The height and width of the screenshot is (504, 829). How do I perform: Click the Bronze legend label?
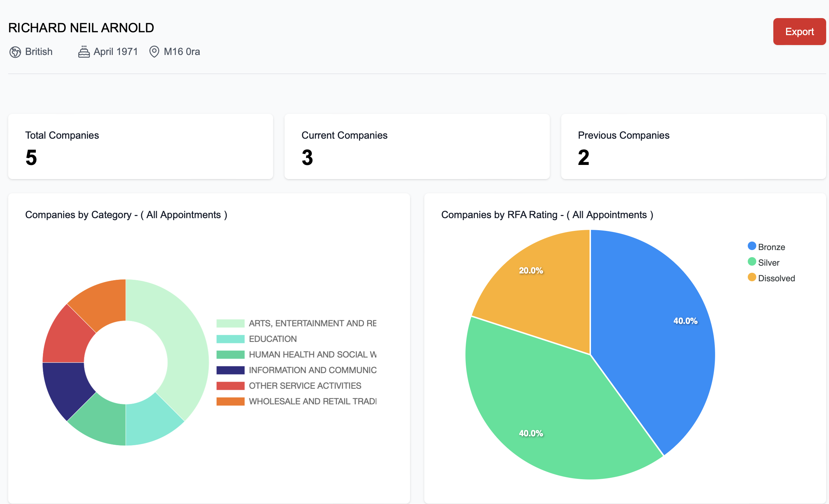pyautogui.click(x=772, y=247)
